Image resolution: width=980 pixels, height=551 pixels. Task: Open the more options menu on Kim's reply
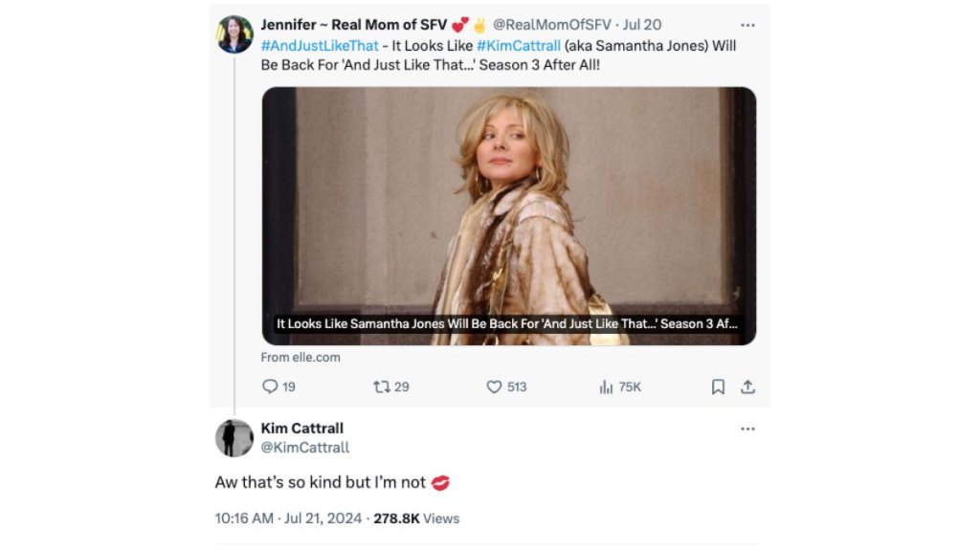coord(747,429)
